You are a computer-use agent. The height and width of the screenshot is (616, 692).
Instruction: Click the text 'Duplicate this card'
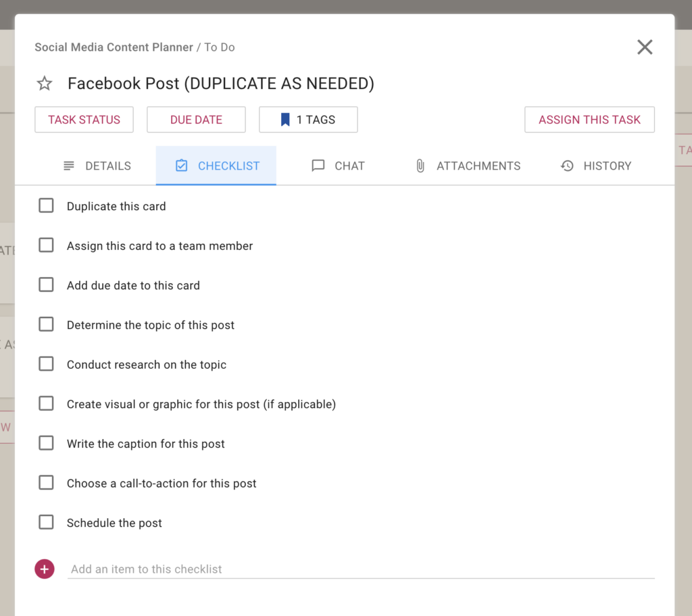pyautogui.click(x=116, y=206)
